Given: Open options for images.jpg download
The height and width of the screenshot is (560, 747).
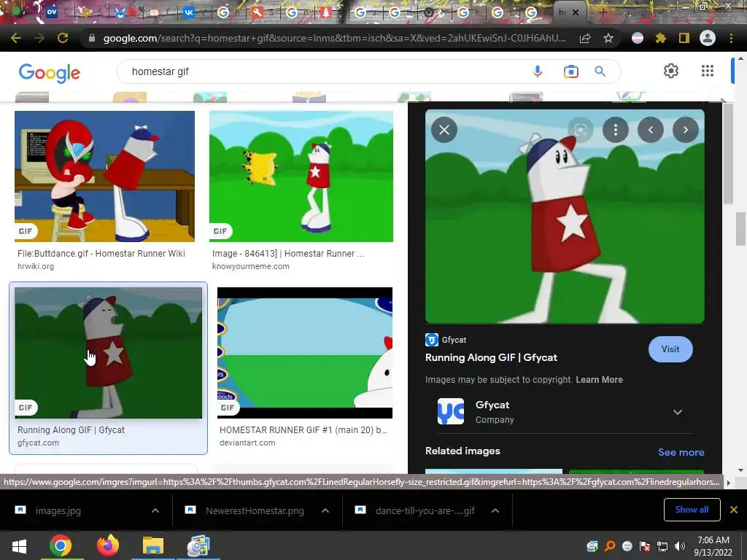Looking at the screenshot, I should tap(155, 510).
